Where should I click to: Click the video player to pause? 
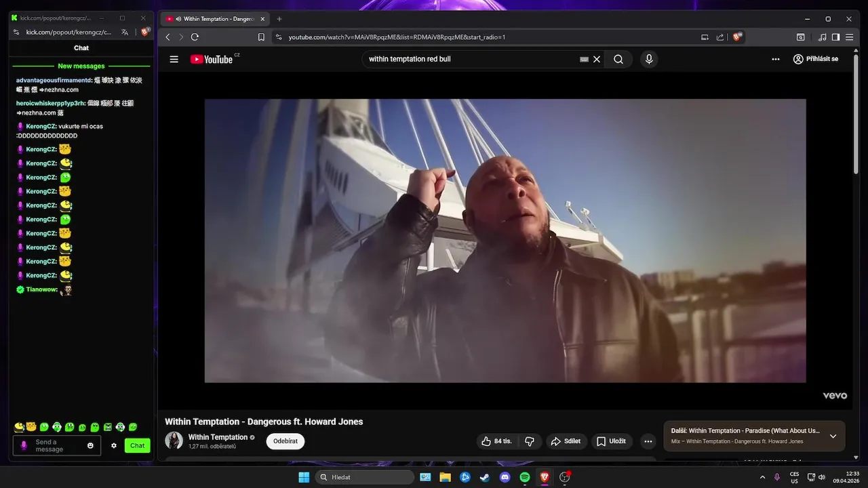coord(505,241)
